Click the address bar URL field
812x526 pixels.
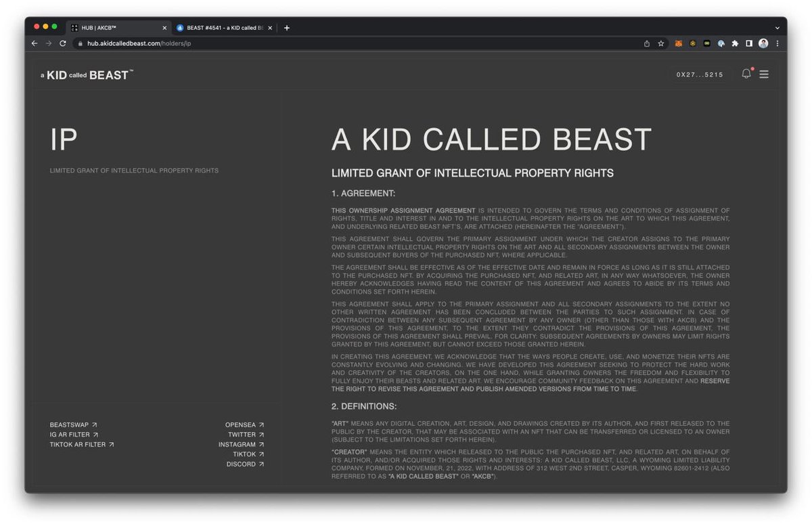pos(359,43)
